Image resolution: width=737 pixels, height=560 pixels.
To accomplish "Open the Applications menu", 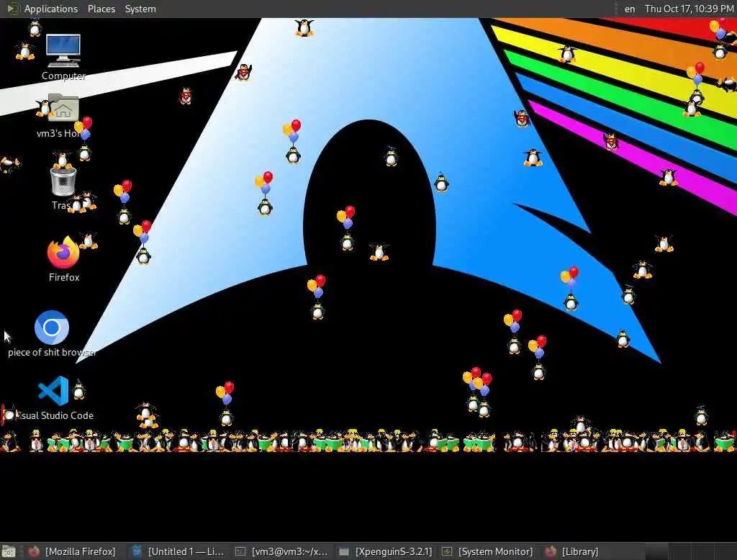I will tap(42, 9).
